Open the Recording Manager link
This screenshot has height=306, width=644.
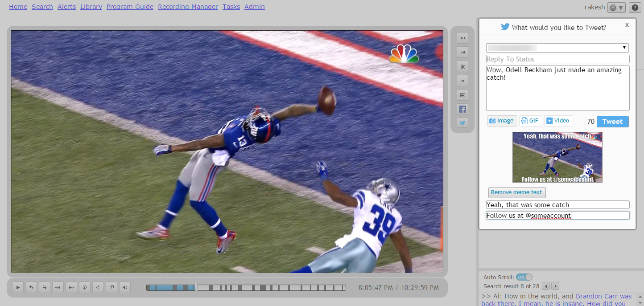point(188,7)
